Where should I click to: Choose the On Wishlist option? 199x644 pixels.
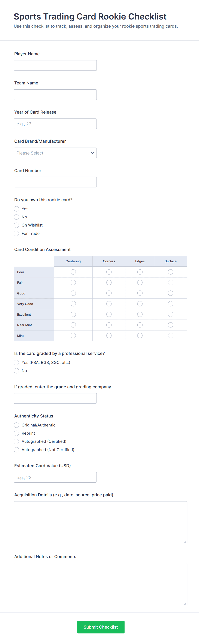coord(16,225)
